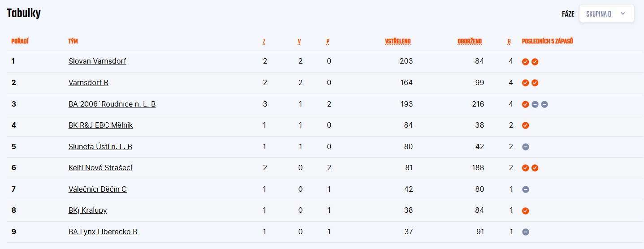The height and width of the screenshot is (249, 644).
Task: Click the minus icon for BA Lynx Liberecko B
Action: (525, 232)
